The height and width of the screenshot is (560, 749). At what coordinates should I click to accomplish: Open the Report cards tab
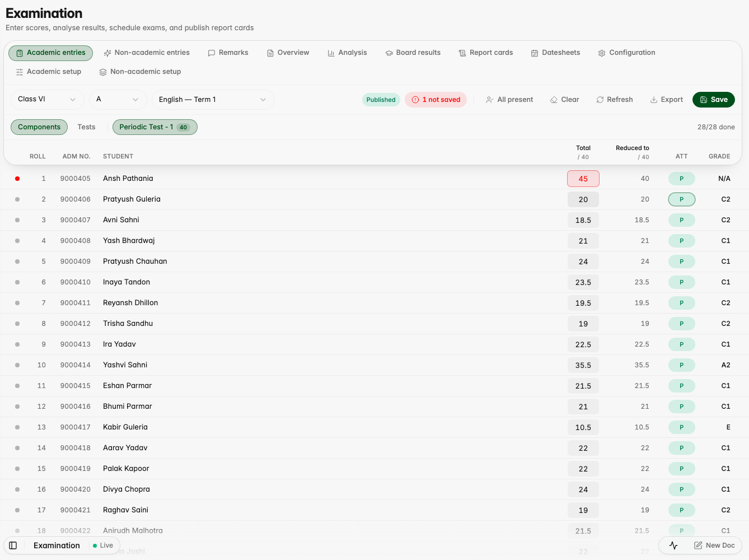(485, 53)
